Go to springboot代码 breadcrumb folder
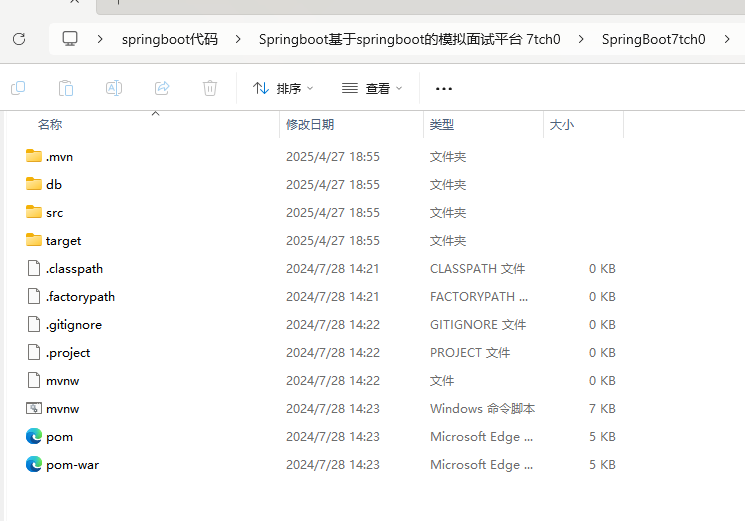 pyautogui.click(x=170, y=39)
